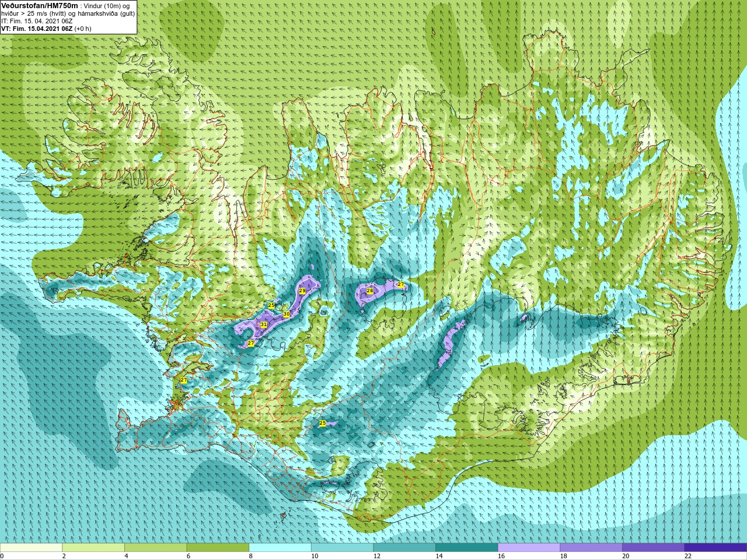747x560 pixels.
Task: Click the 'VT: Fim. 15.04.2021 06Z (+0 h)' line
Action: 46,29
